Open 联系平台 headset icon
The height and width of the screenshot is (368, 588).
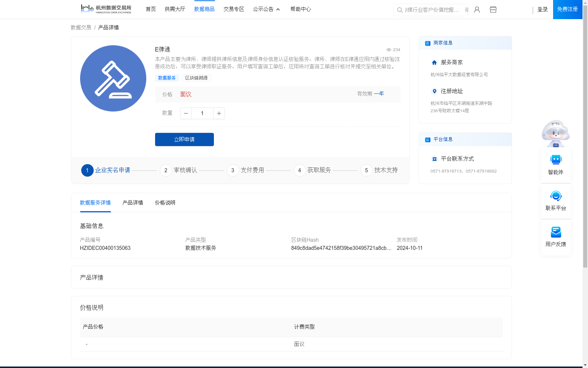556,196
